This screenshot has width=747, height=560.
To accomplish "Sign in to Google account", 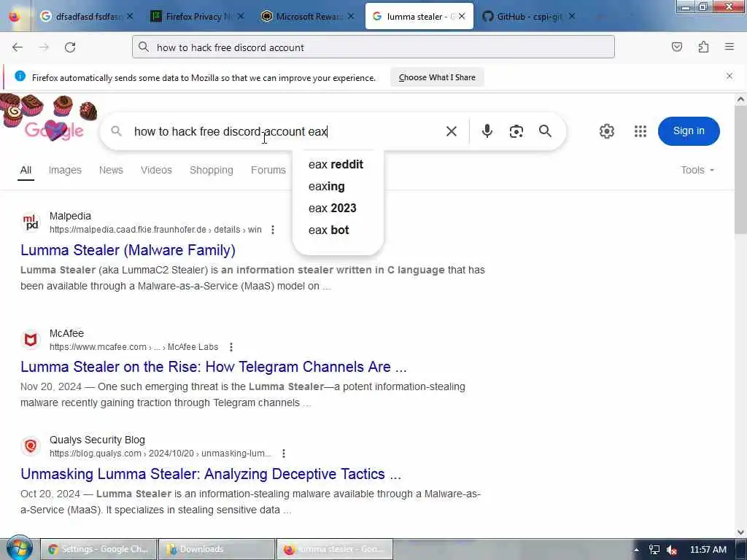I will (x=689, y=131).
